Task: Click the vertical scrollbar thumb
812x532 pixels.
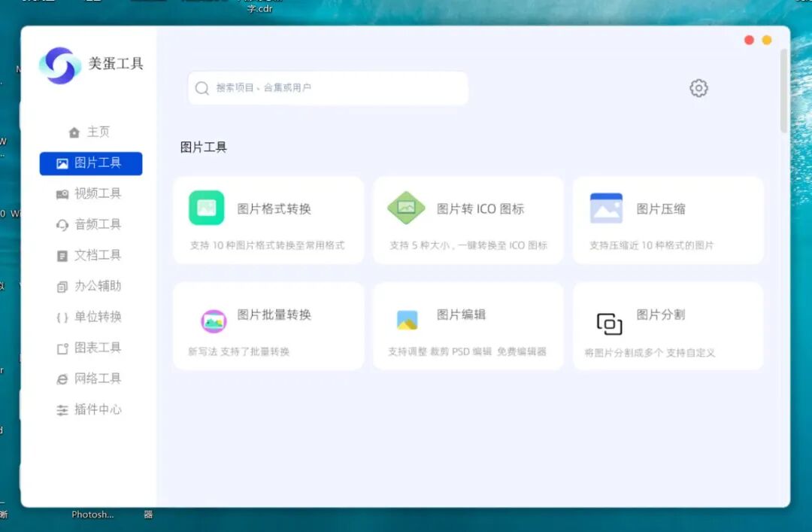Action: pos(783,91)
